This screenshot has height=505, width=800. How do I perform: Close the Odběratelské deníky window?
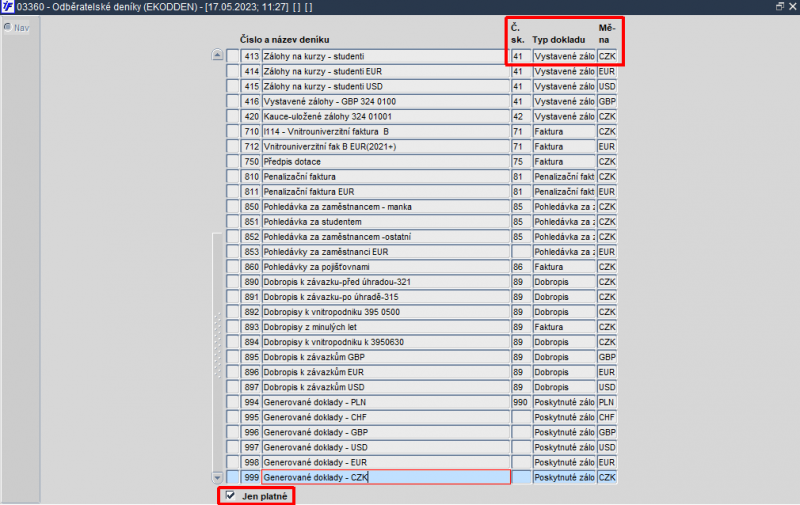792,7
